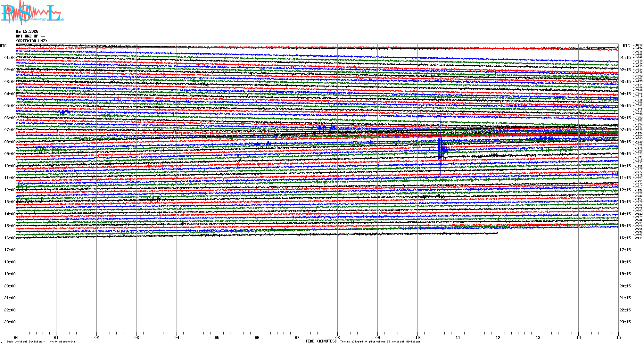Click the left-side 16:00 UTC hour label
The width and height of the screenshot is (644, 346).
pyautogui.click(x=10, y=238)
